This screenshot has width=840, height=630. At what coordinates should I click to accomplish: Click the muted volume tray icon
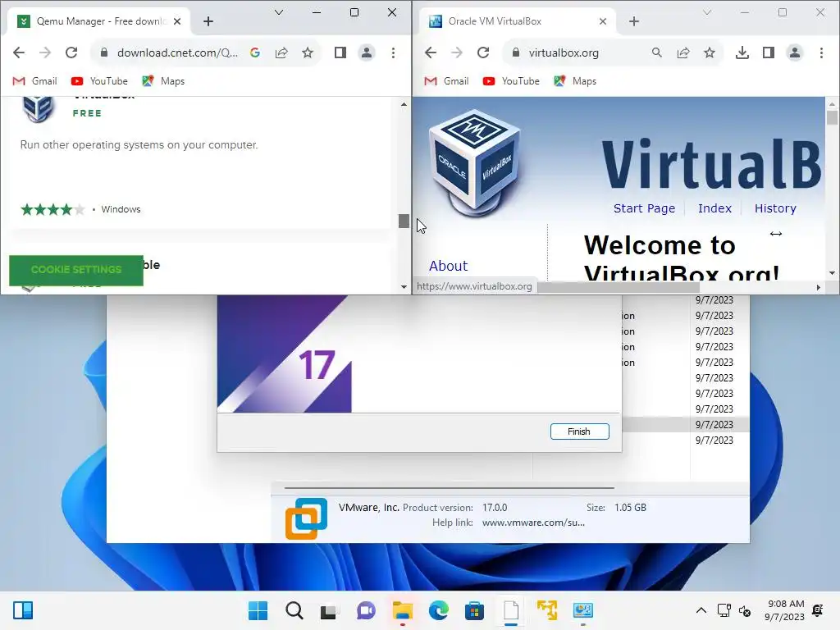click(x=745, y=610)
